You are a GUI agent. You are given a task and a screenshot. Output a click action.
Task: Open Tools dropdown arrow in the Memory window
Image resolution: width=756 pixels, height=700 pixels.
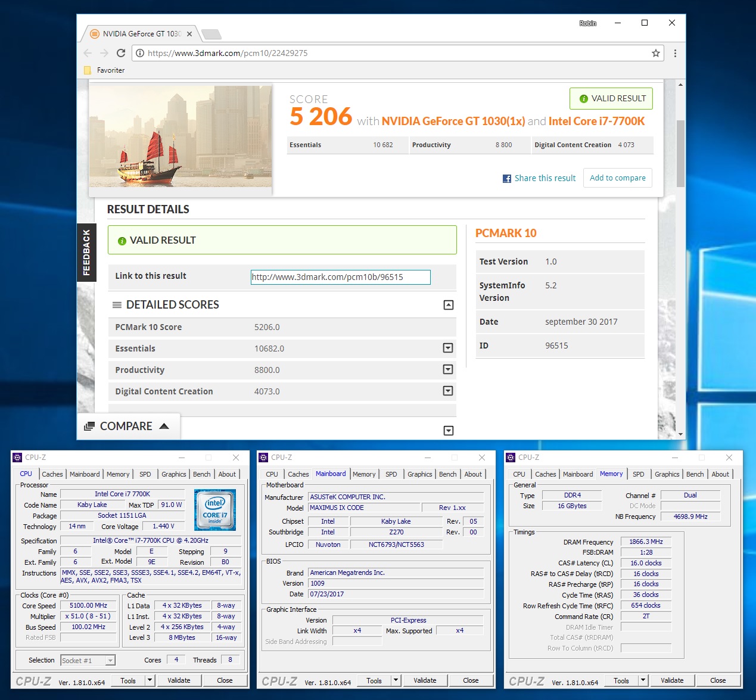click(x=643, y=680)
